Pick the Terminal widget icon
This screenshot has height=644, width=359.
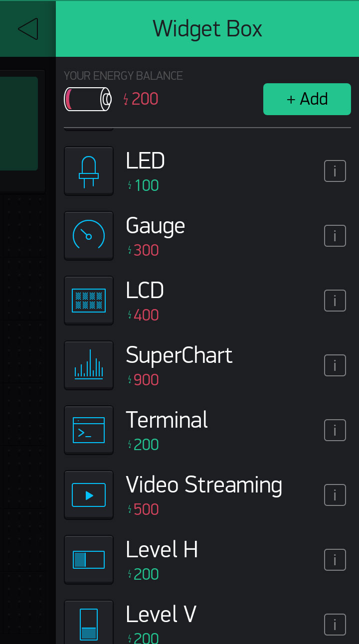click(89, 430)
